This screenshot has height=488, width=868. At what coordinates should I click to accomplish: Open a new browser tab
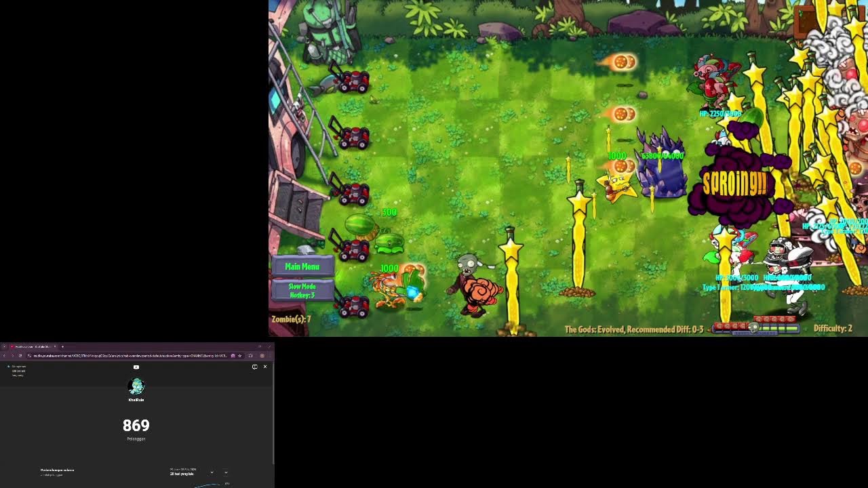tap(62, 346)
